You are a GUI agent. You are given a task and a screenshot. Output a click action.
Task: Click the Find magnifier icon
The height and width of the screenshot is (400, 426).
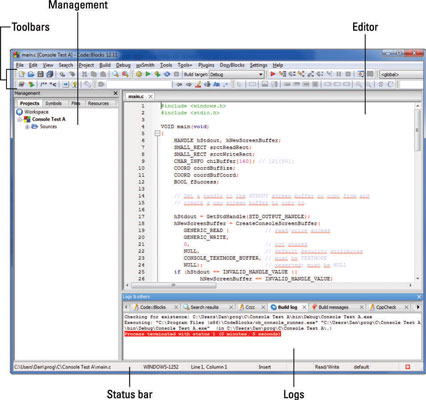point(115,74)
